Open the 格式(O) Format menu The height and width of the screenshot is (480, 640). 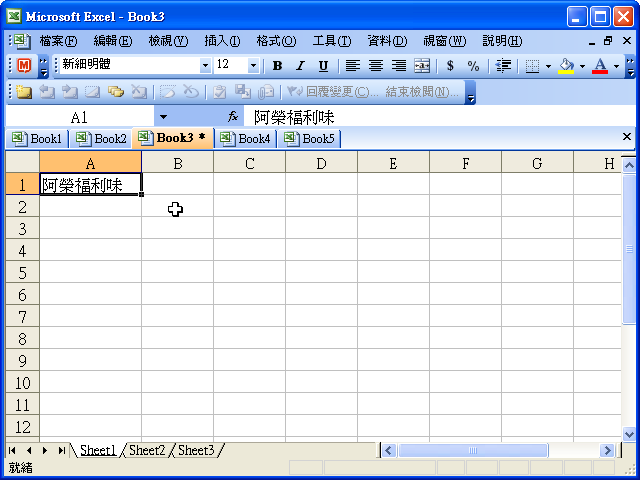click(276, 41)
